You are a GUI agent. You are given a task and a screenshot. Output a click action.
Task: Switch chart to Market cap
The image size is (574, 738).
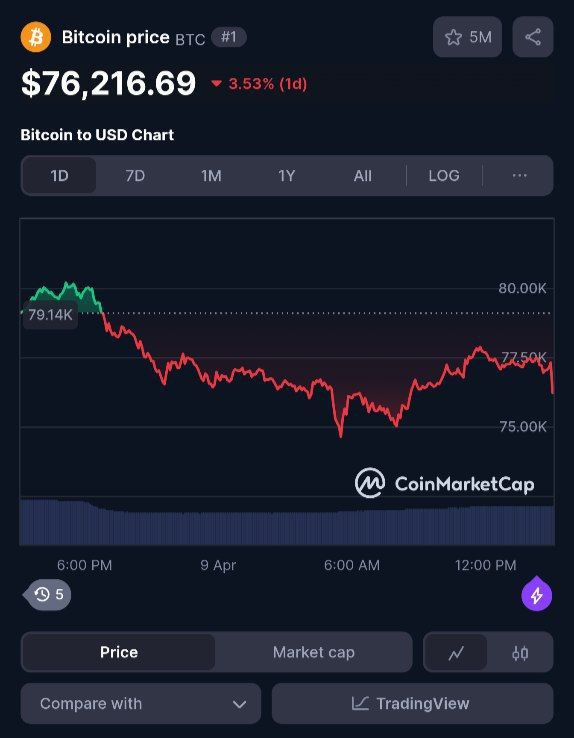(x=313, y=652)
